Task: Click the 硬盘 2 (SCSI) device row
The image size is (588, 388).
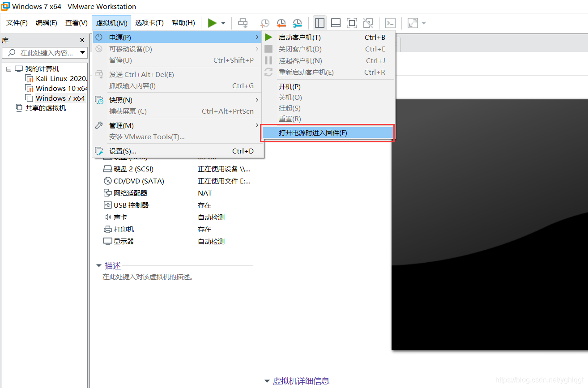Action: tap(178, 169)
